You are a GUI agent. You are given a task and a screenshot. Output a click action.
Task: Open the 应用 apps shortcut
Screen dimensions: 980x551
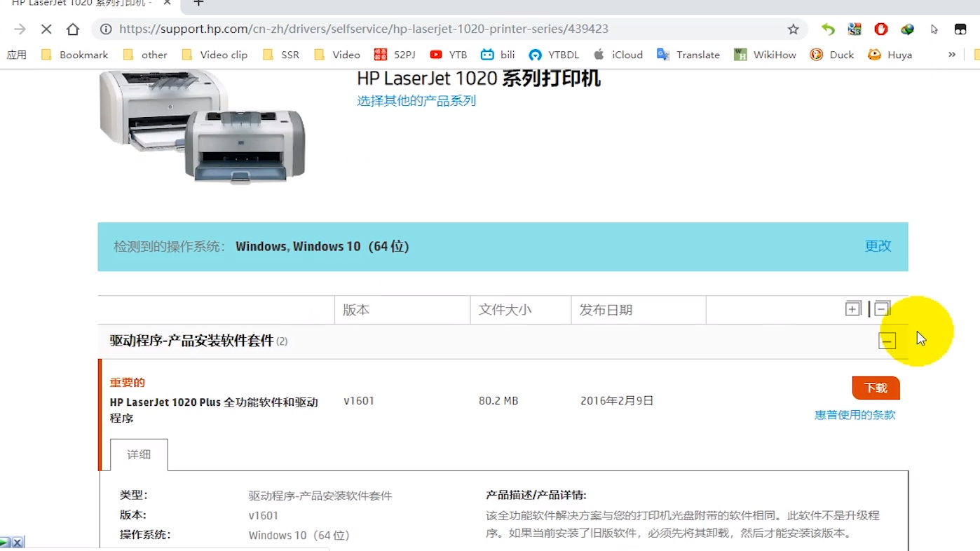pyautogui.click(x=16, y=55)
